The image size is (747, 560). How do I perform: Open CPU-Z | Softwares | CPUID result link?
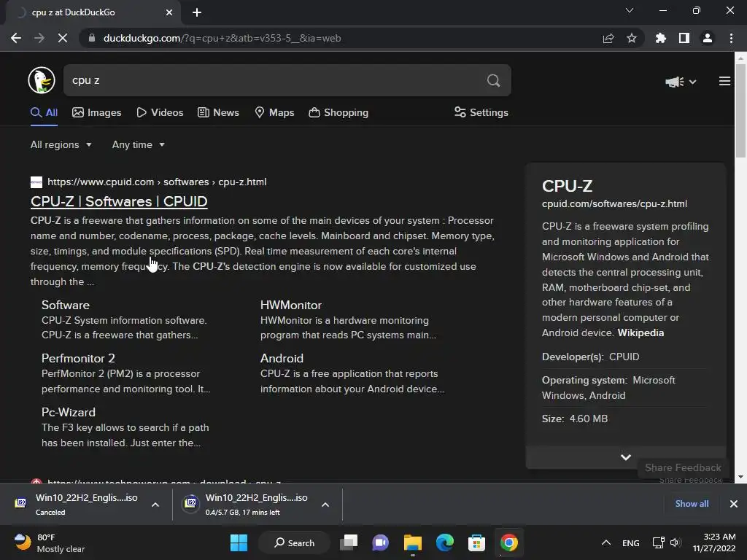coord(119,201)
